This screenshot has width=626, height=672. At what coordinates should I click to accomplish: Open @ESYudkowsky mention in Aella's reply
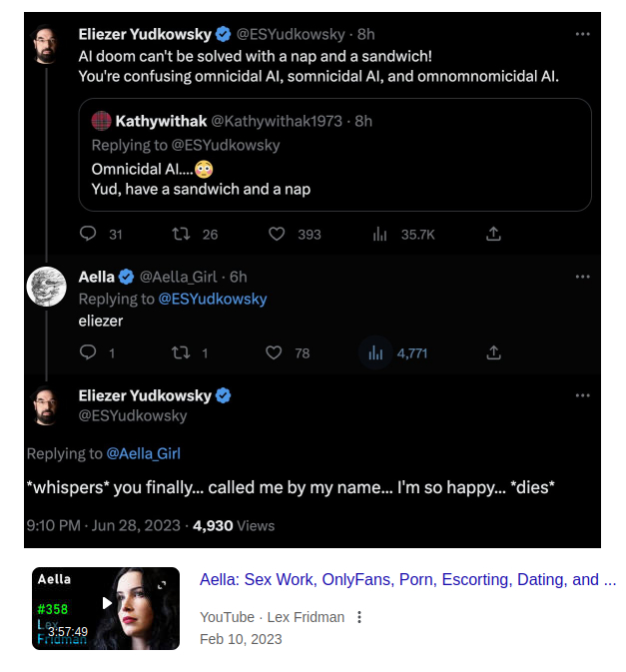point(213,299)
